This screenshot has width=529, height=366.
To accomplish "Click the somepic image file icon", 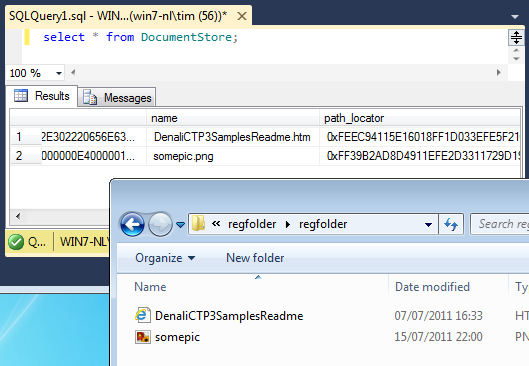I will [x=142, y=337].
